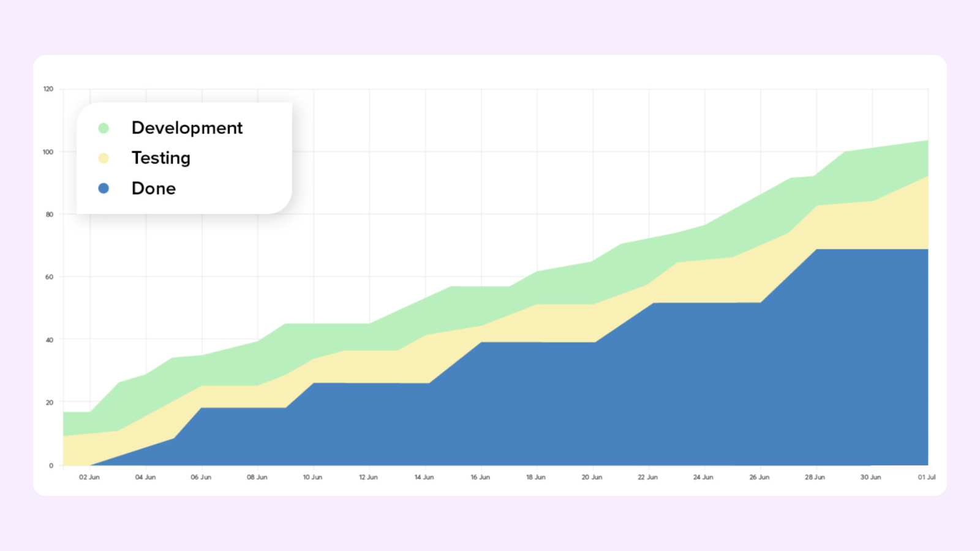Viewport: 980px width, 551px height.
Task: Click the yellow Testing legend dot
Action: [x=104, y=158]
